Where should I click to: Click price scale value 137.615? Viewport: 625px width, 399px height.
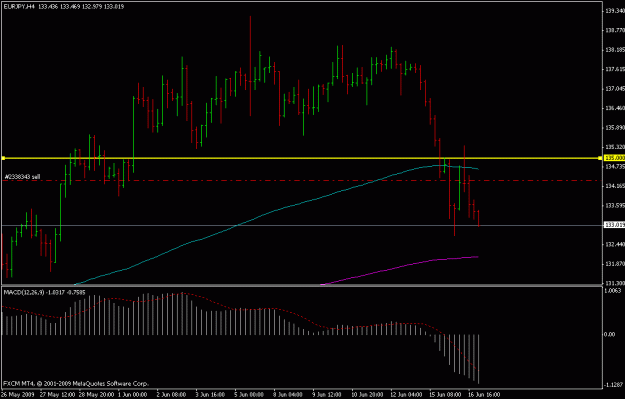pyautogui.click(x=615, y=69)
